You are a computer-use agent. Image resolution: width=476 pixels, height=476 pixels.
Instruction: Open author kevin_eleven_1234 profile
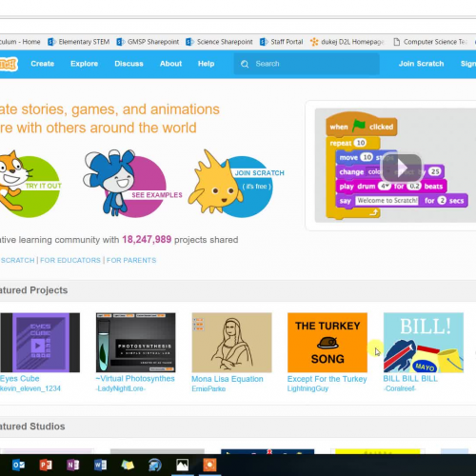coord(30,388)
